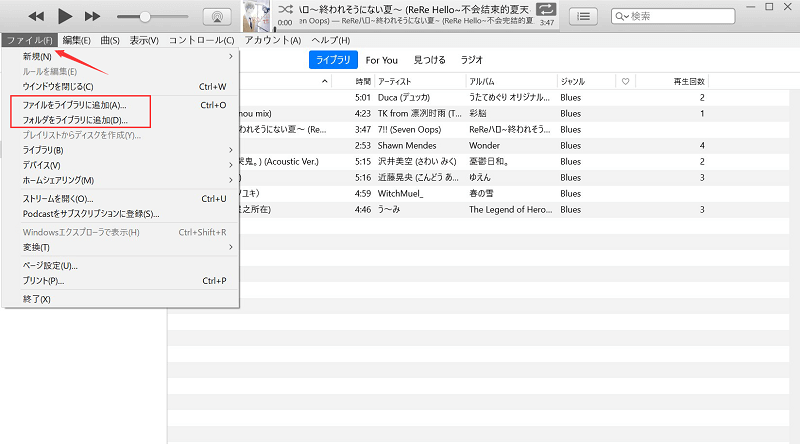Switch to the For You tab

coord(382,60)
